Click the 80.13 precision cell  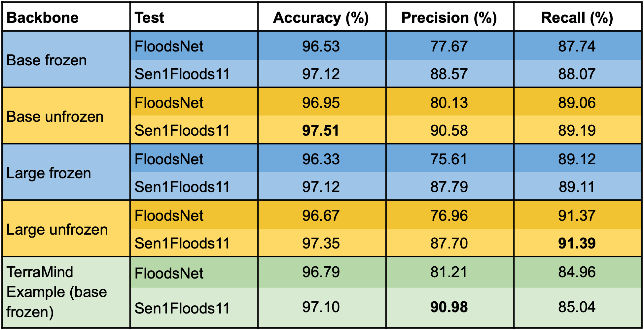click(449, 103)
